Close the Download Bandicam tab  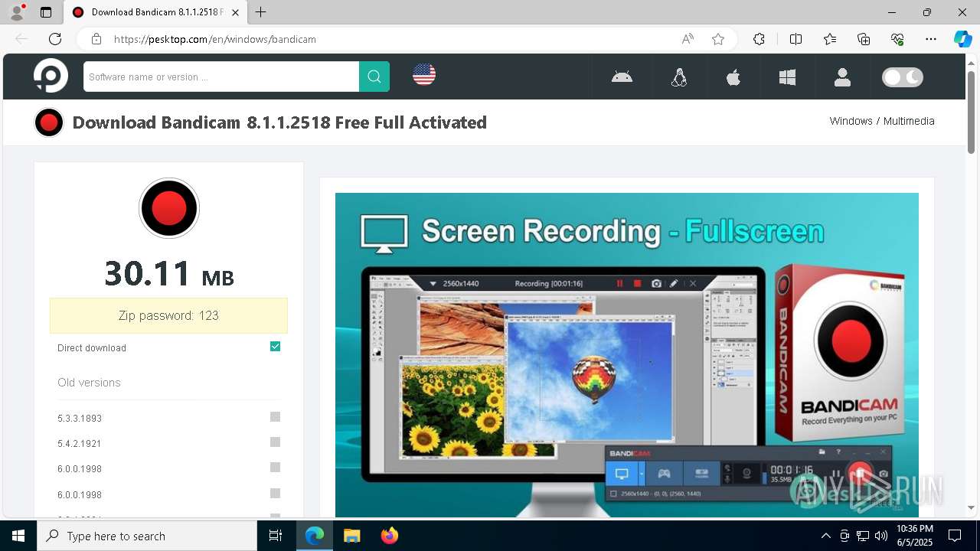[x=235, y=12]
